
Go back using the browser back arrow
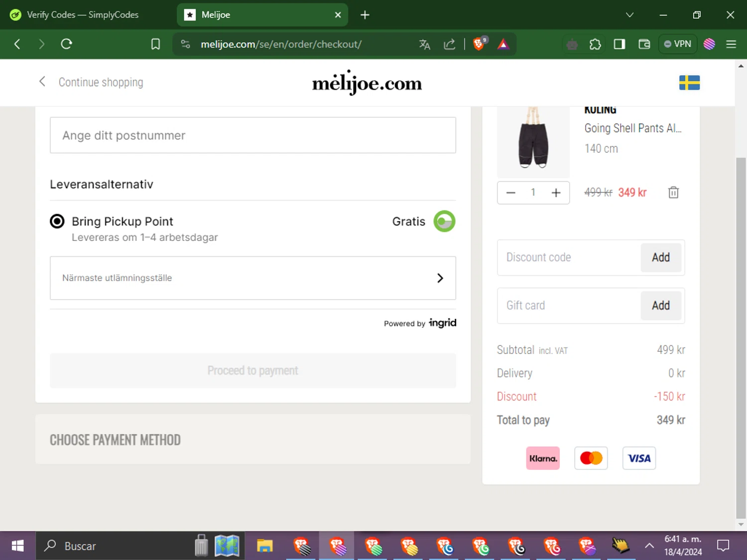tap(17, 44)
